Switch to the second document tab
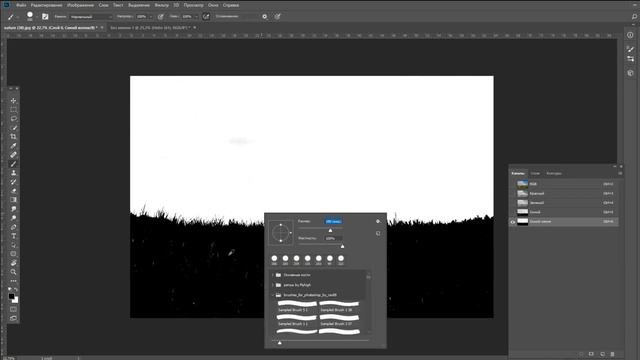 (150, 28)
